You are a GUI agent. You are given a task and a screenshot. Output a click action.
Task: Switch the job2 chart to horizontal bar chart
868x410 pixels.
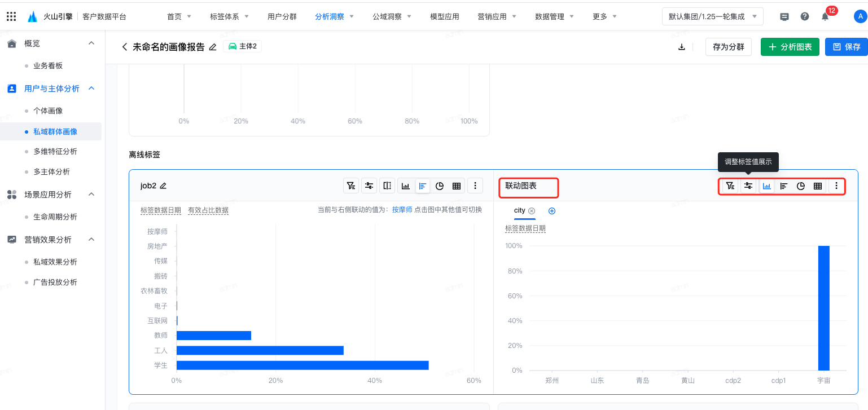423,186
